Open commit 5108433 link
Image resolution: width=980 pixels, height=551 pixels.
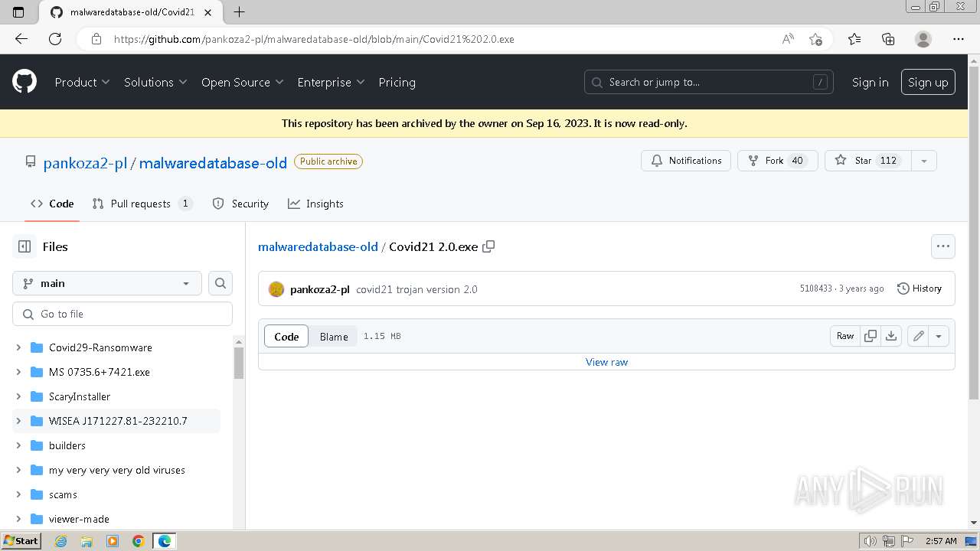pos(815,289)
